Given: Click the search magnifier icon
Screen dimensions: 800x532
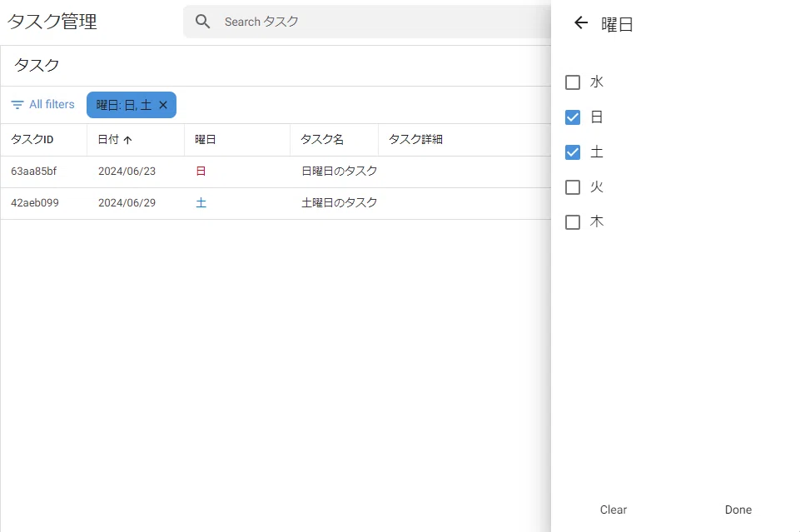Looking at the screenshot, I should 202,22.
